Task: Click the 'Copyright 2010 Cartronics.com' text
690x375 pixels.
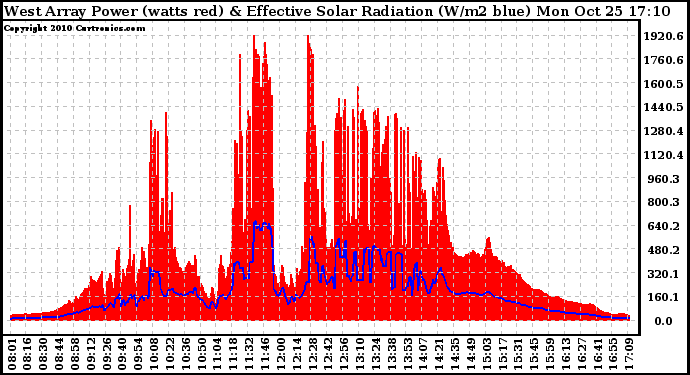Action: click(74, 28)
